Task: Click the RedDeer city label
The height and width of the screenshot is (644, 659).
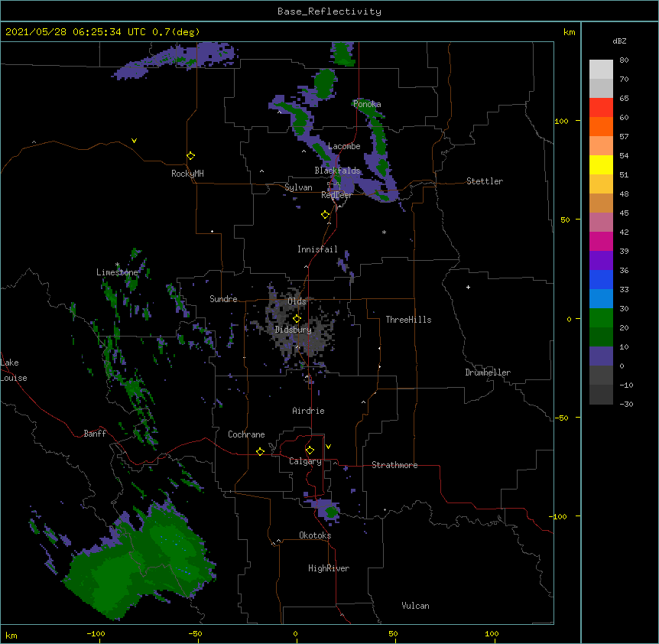Action: click(336, 195)
